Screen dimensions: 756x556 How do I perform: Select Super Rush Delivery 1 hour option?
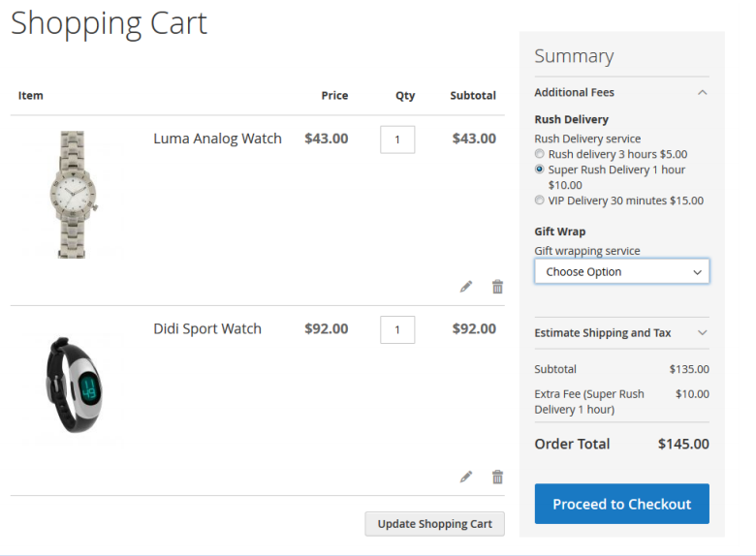[x=540, y=170]
